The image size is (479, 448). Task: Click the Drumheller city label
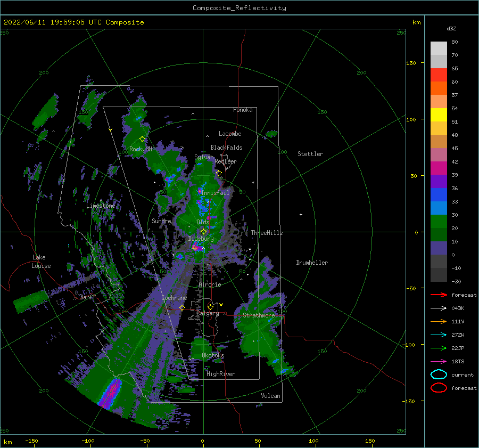pyautogui.click(x=312, y=263)
